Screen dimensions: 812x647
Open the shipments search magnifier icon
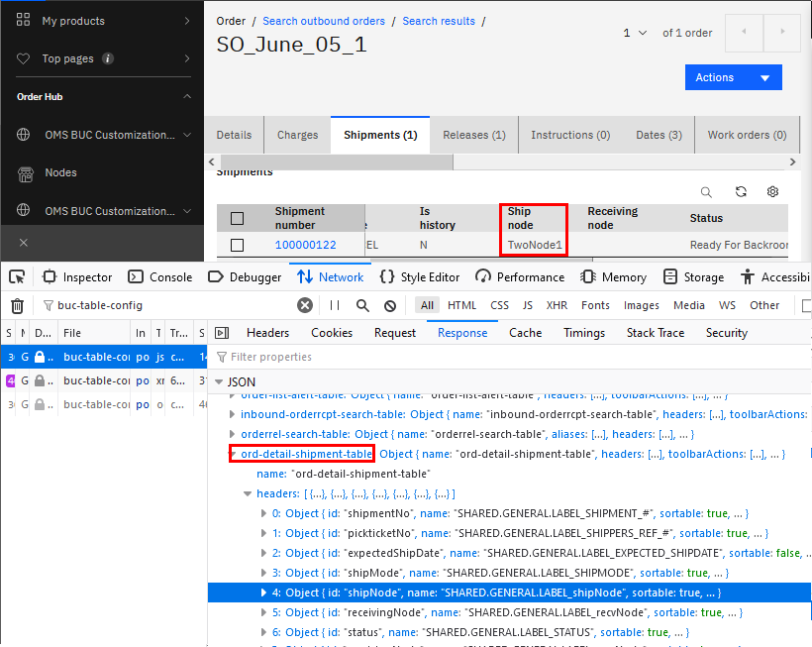point(706,192)
